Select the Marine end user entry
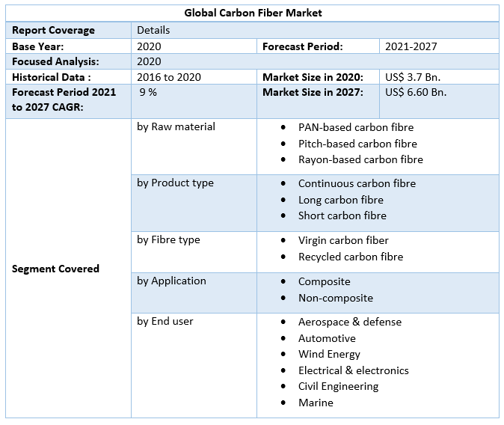This screenshot has height=425, width=504. (x=316, y=403)
